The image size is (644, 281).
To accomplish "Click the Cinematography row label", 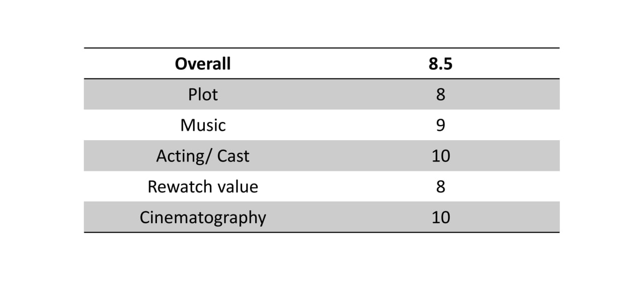I will click(x=203, y=218).
